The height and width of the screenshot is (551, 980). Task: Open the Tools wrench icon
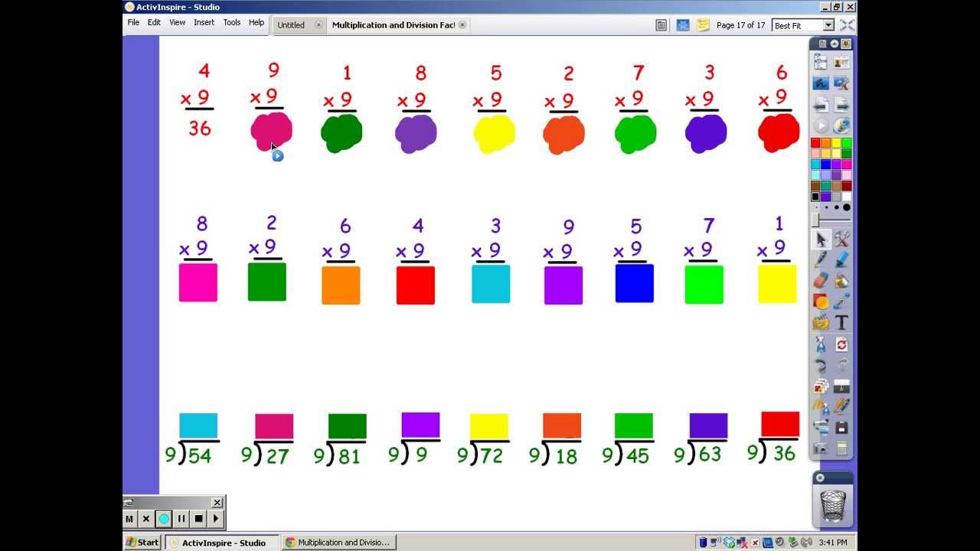841,240
